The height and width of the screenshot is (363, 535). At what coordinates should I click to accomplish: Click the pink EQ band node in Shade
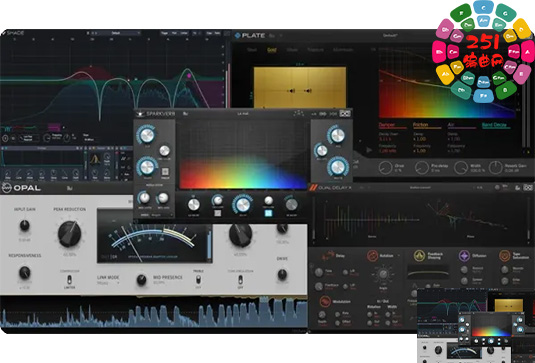[x=189, y=76]
